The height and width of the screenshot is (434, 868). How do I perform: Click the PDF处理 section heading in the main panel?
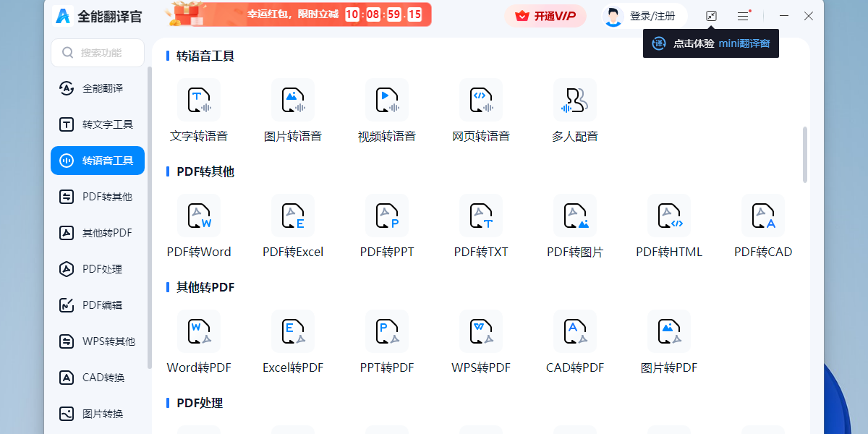(200, 403)
